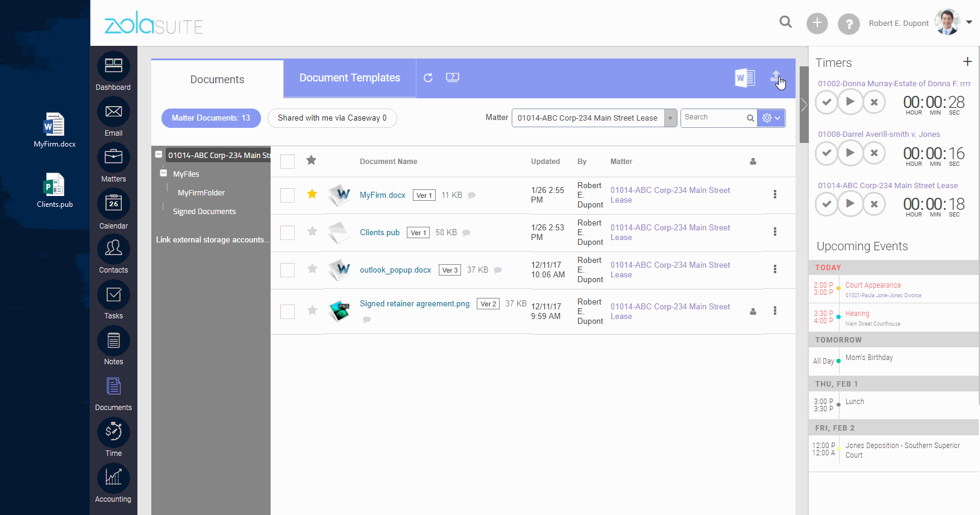980x515 pixels.
Task: Click the Word document icon in toolbar
Action: pos(745,78)
